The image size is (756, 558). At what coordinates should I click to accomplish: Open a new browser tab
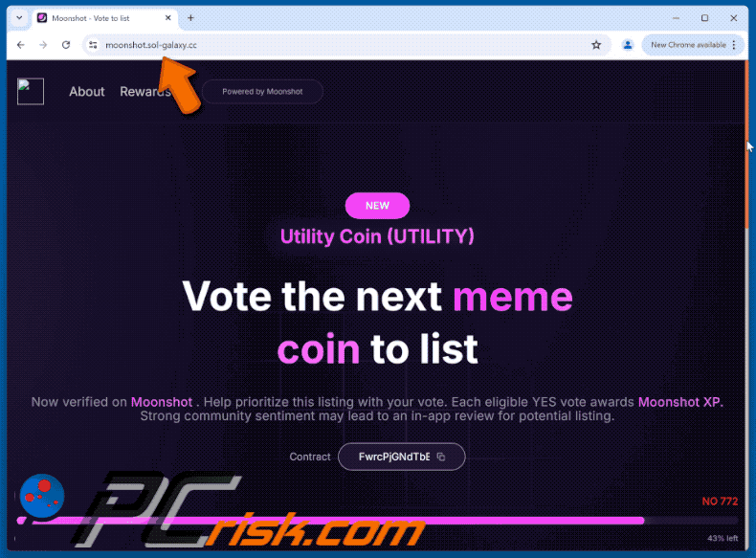point(191,18)
